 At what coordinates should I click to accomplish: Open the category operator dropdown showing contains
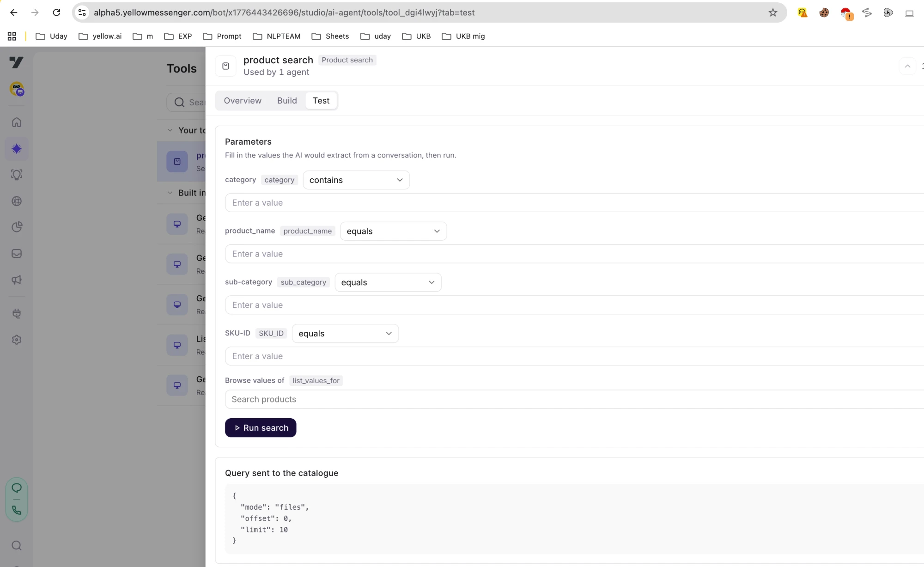coord(356,180)
